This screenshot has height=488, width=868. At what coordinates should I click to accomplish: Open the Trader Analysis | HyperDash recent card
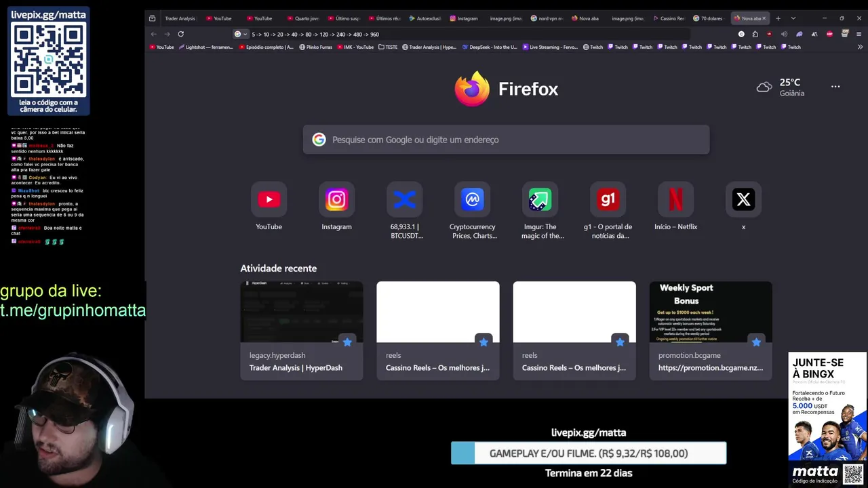pos(302,331)
